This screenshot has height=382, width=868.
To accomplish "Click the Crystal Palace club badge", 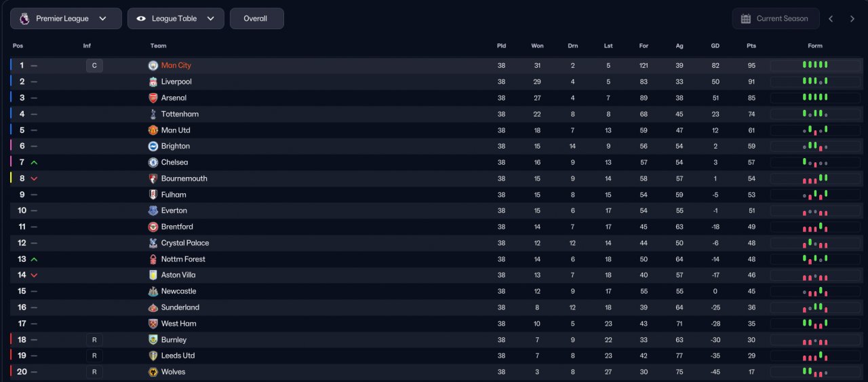I will click(x=153, y=243).
